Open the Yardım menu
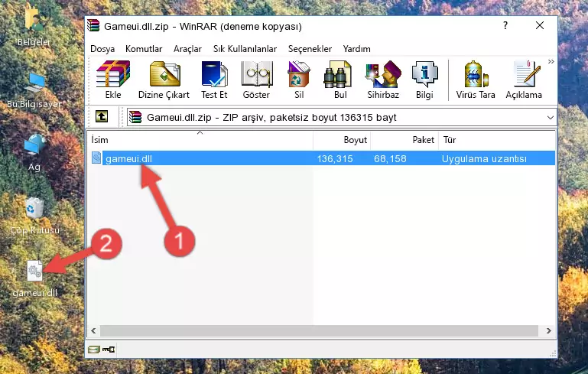The width and height of the screenshot is (588, 374). [x=356, y=49]
